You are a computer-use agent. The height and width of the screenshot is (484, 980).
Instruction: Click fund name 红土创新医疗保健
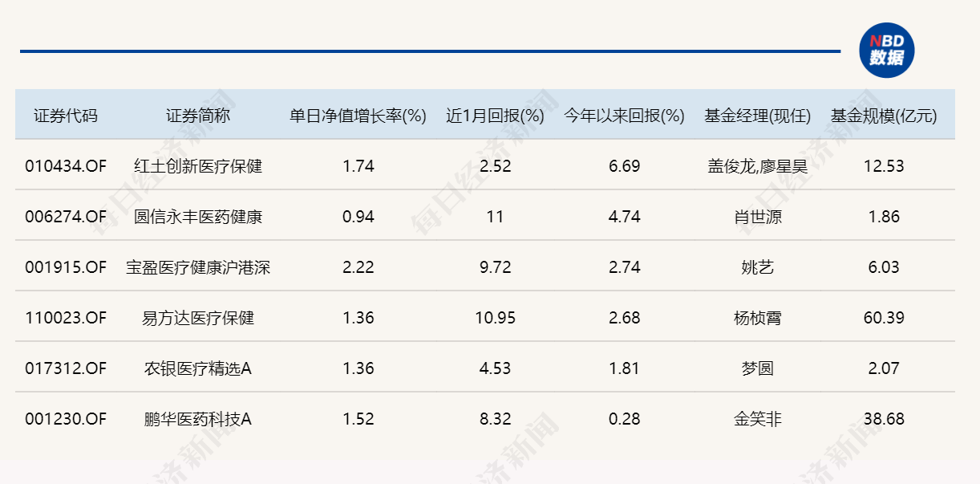(x=198, y=166)
